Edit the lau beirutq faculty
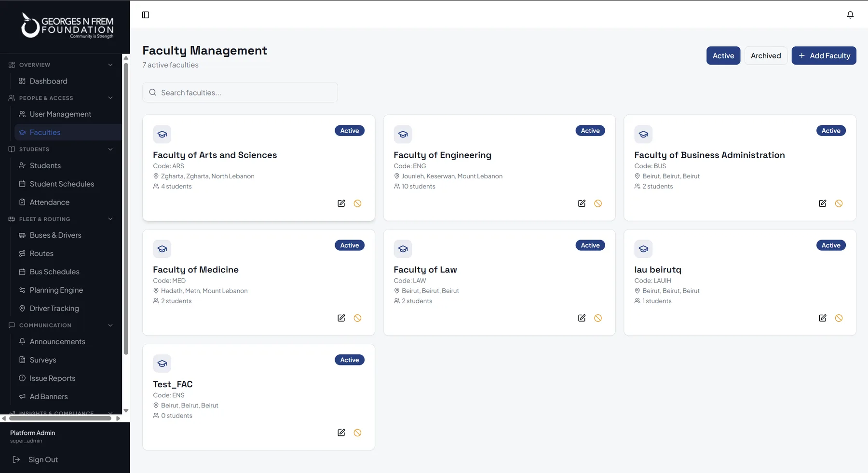Image resolution: width=868 pixels, height=473 pixels. [823, 318]
